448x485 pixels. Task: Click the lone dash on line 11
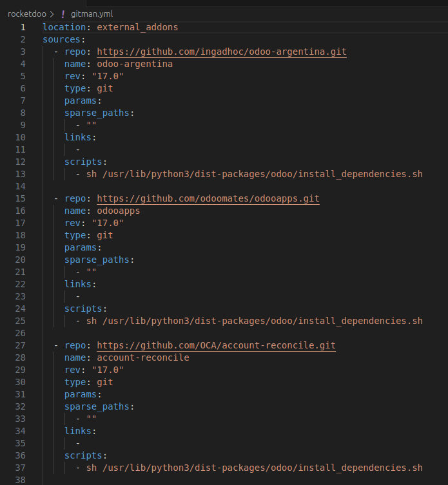(x=78, y=149)
